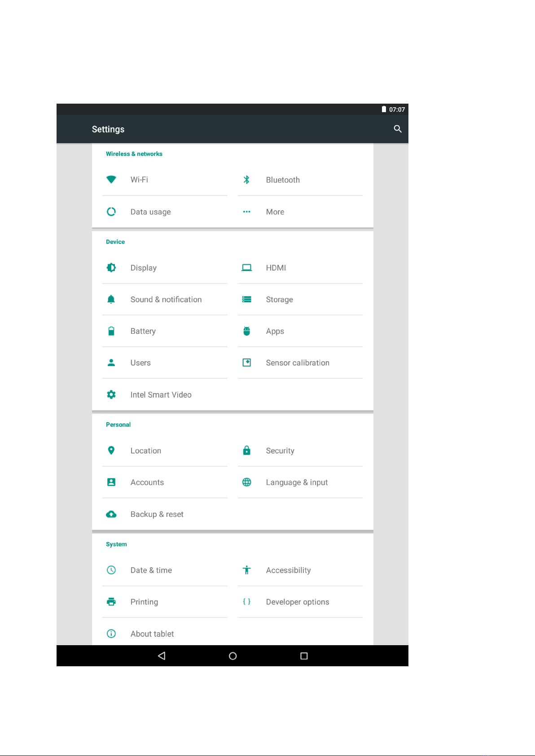Open Date & time label
Screen dimensions: 535x756
(x=151, y=570)
